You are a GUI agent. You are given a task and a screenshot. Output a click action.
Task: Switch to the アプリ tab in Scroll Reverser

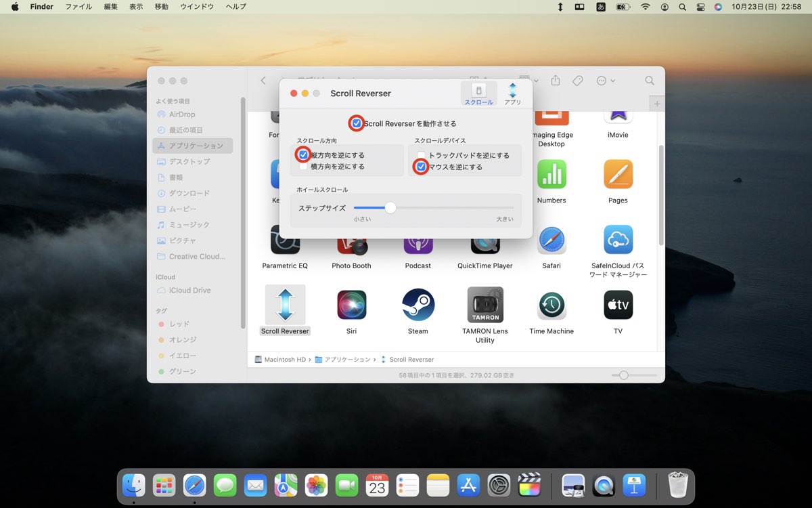click(x=512, y=92)
